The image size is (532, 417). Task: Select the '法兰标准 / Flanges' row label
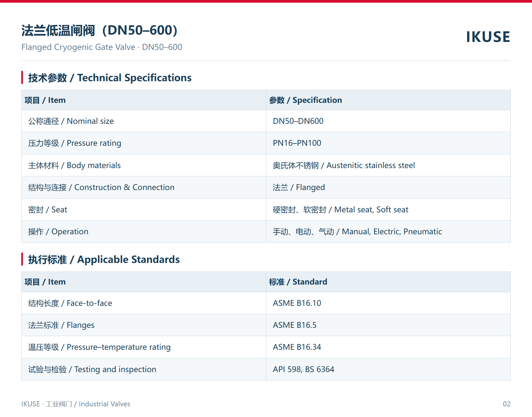tap(61, 325)
